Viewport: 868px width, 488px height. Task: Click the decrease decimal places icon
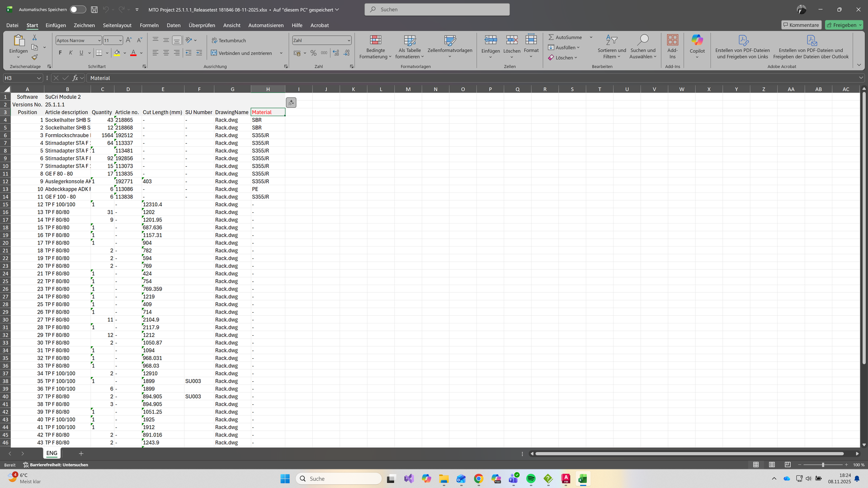coord(347,53)
